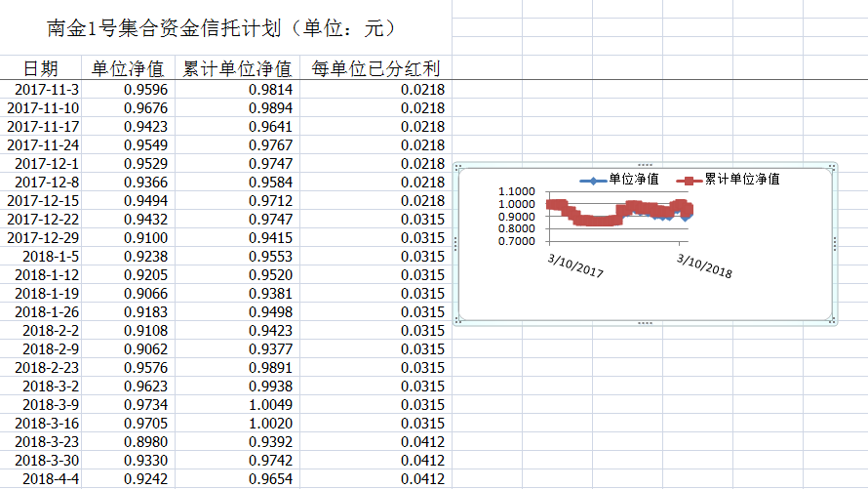This screenshot has width=868, height=489.
Task: Click the 单位净值 column header cell
Action: [128, 68]
